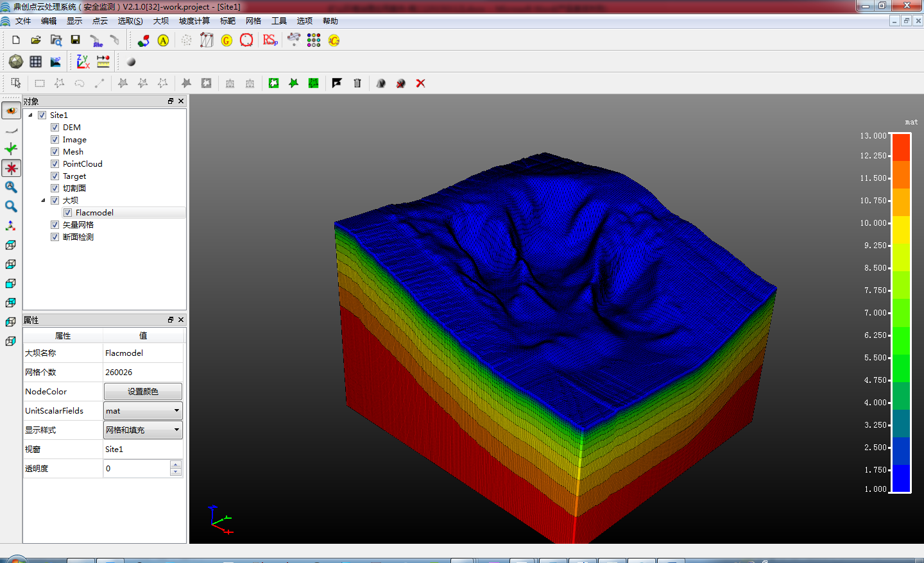The height and width of the screenshot is (563, 924).
Task: Click the trash bin toolbar icon
Action: pyautogui.click(x=357, y=83)
